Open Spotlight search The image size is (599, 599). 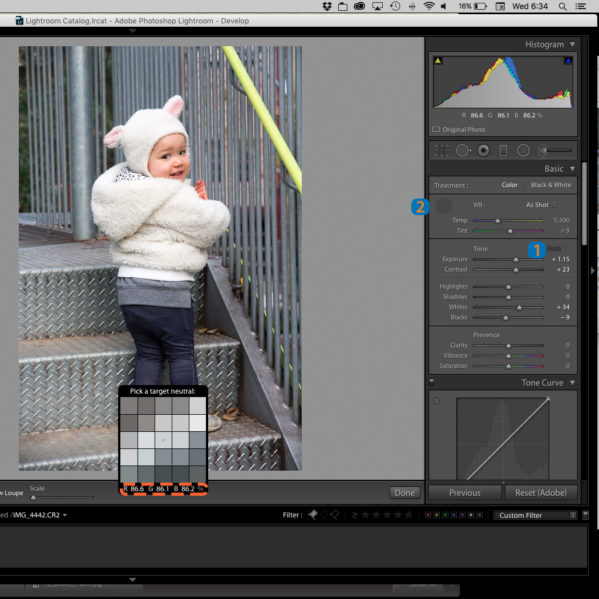562,6
